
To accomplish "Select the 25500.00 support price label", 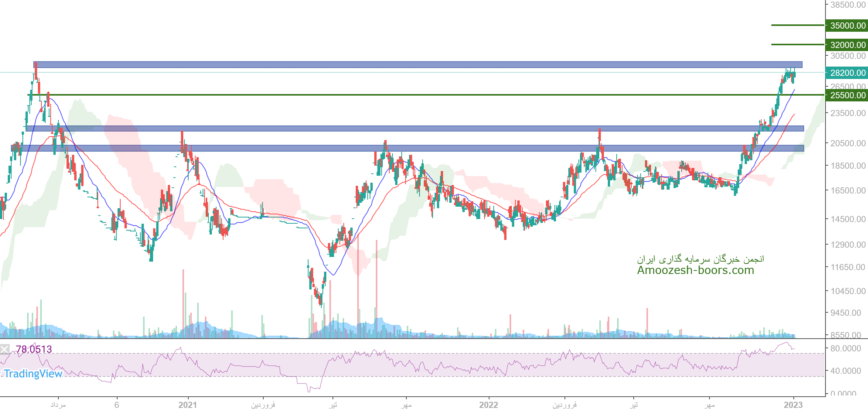I will (846, 95).
